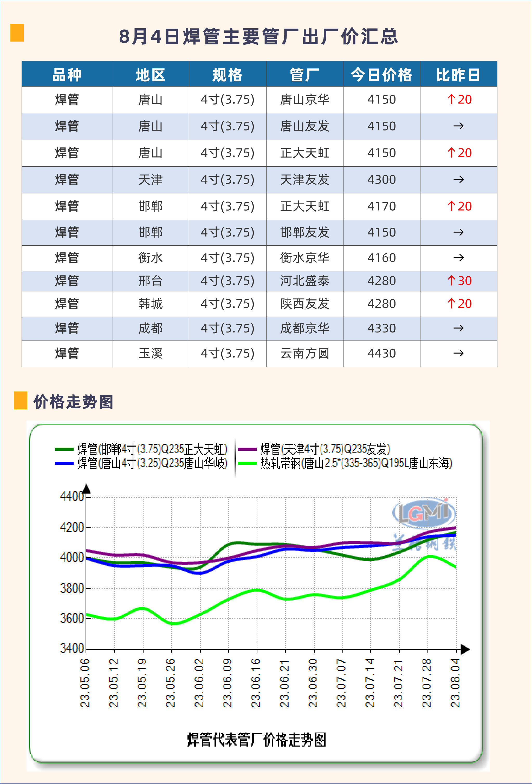Image resolution: width=532 pixels, height=784 pixels.
Task: Select the 今日价格 column header
Action: (x=381, y=75)
